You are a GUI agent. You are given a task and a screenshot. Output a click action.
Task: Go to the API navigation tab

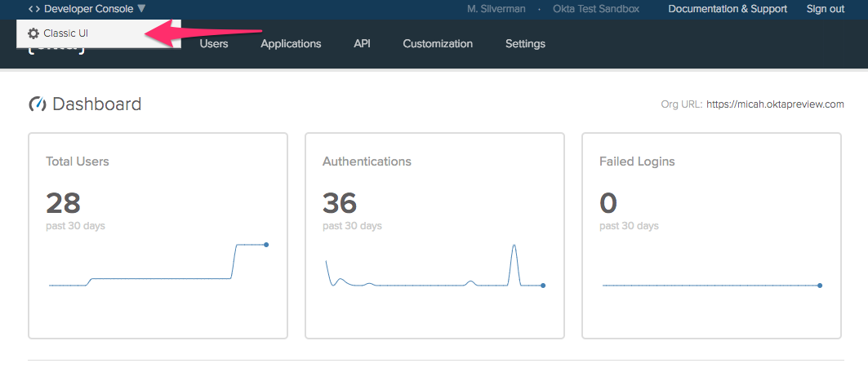click(x=362, y=44)
